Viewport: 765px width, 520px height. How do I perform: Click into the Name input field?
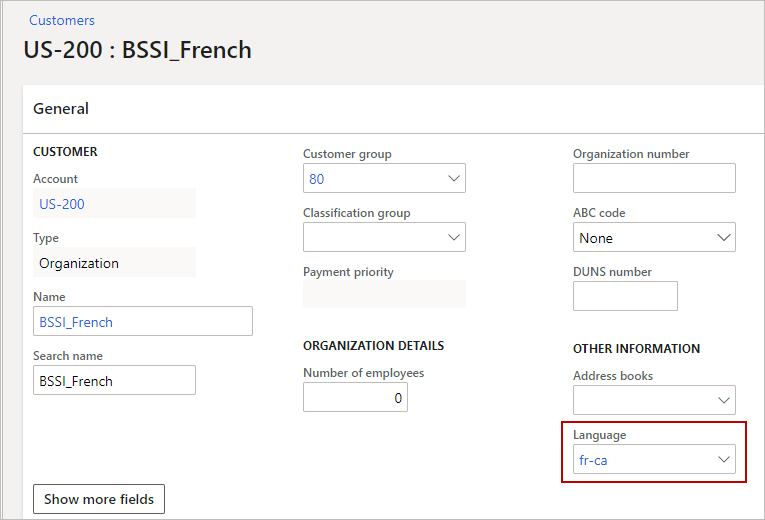click(x=142, y=322)
